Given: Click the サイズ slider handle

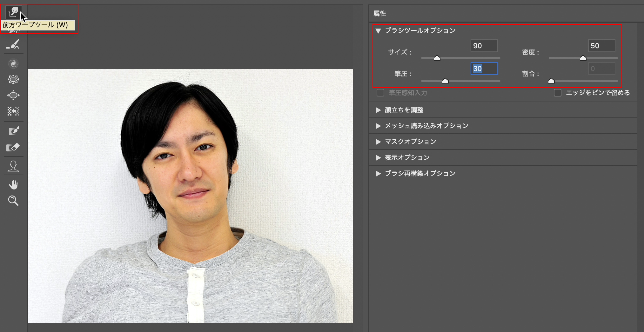Looking at the screenshot, I should tap(437, 58).
